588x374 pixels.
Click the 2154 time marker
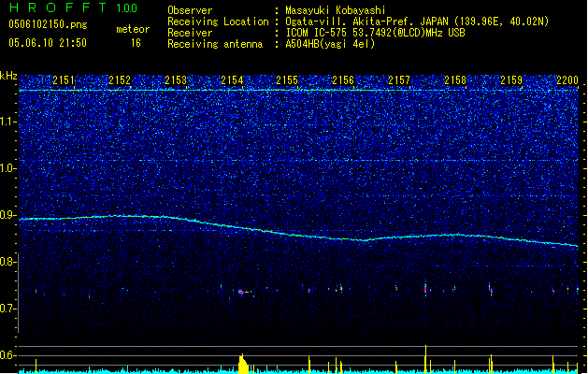[x=232, y=80]
